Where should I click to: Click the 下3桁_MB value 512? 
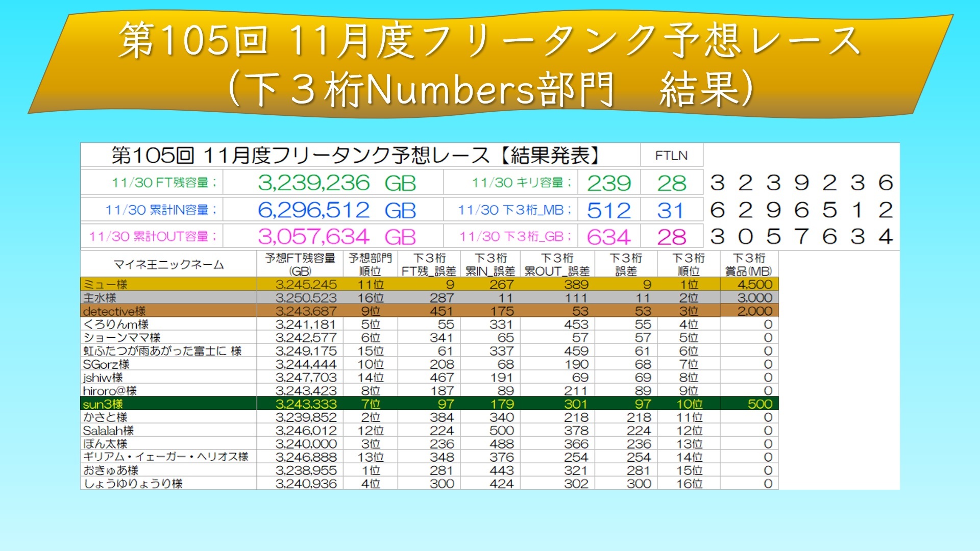[608, 210]
